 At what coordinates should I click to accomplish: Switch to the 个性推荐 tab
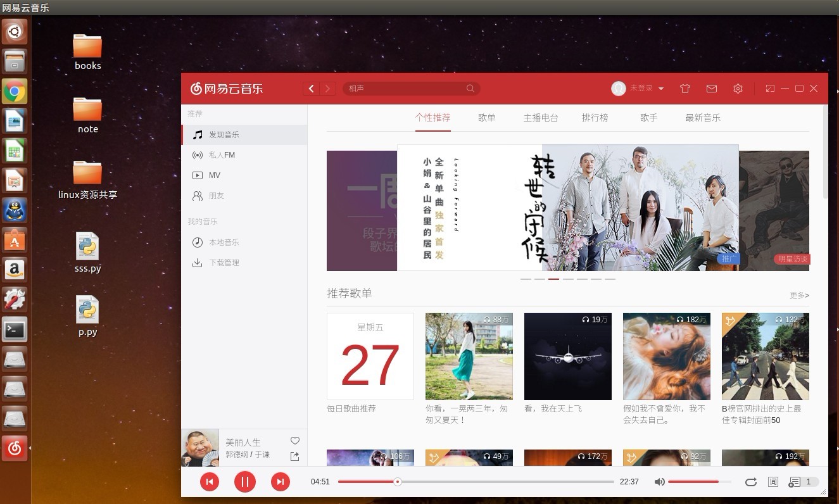pos(433,118)
